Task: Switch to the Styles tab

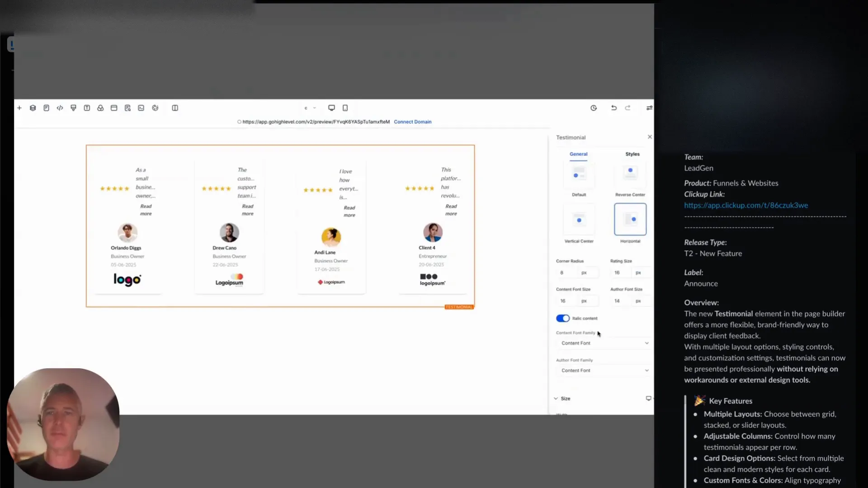Action: [x=632, y=154]
